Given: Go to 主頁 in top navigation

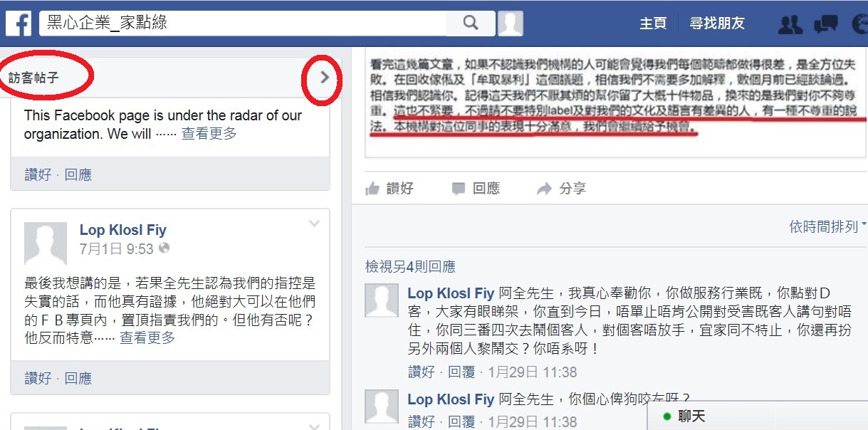Looking at the screenshot, I should point(653,23).
